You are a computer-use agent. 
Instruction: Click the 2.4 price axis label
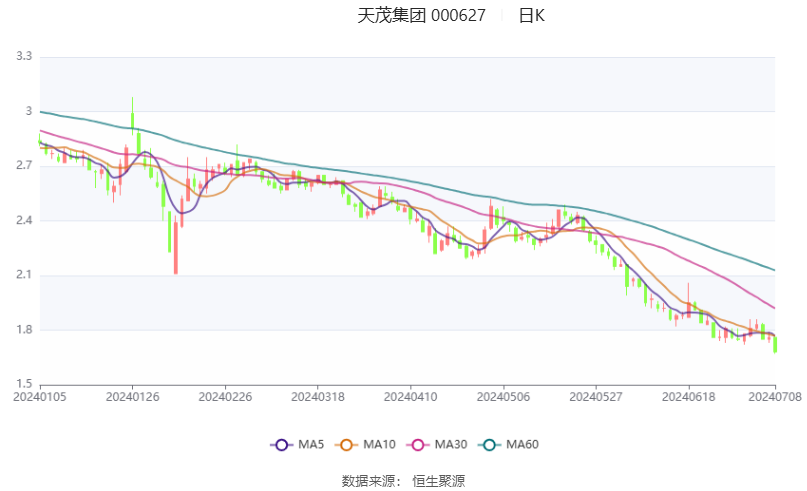click(x=24, y=220)
